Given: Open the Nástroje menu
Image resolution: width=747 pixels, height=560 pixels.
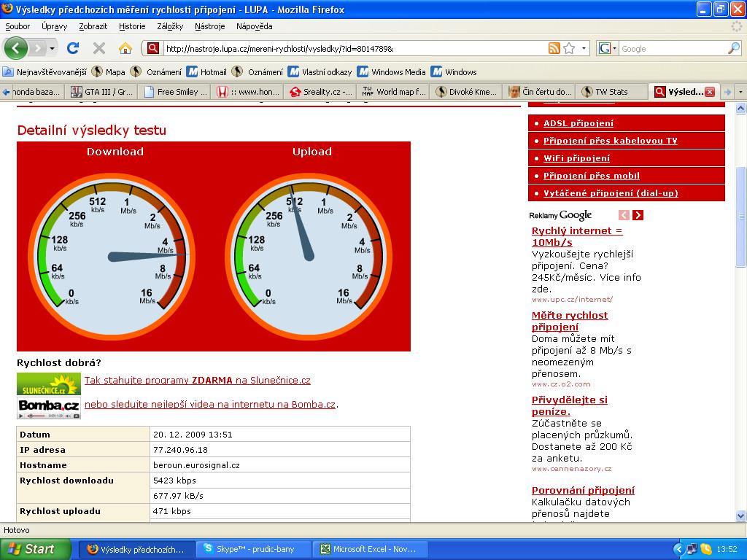Looking at the screenshot, I should point(209,26).
